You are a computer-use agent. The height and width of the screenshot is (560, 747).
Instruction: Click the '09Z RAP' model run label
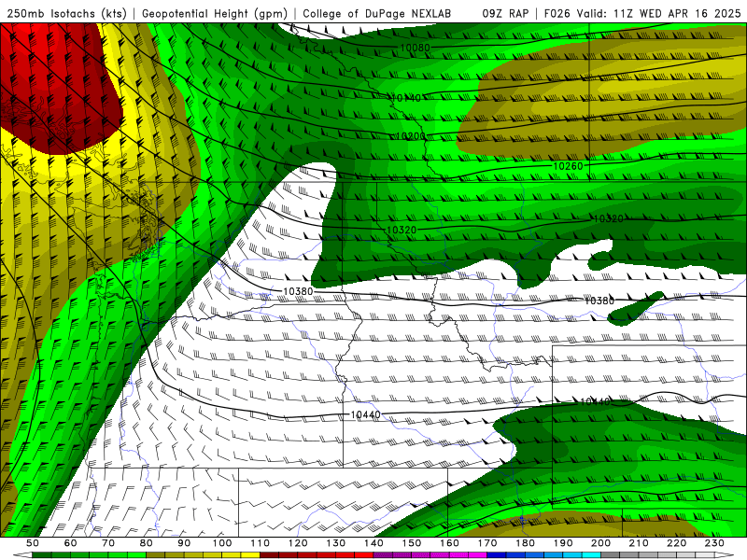[x=505, y=13]
